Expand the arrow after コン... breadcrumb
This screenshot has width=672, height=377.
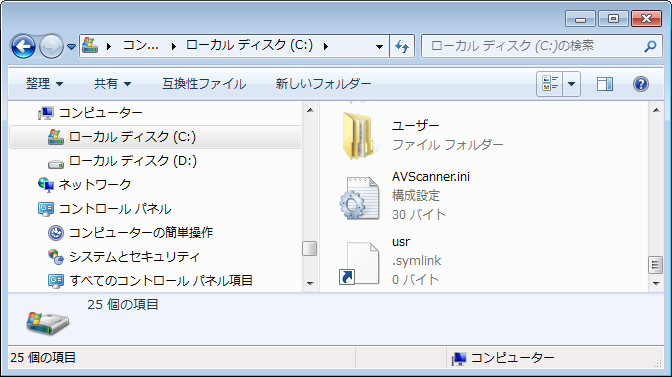(174, 46)
